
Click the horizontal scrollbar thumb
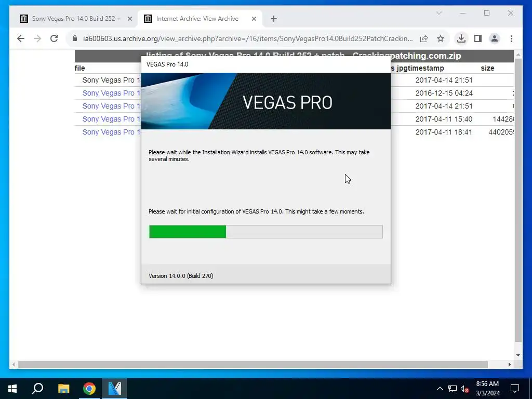253,364
